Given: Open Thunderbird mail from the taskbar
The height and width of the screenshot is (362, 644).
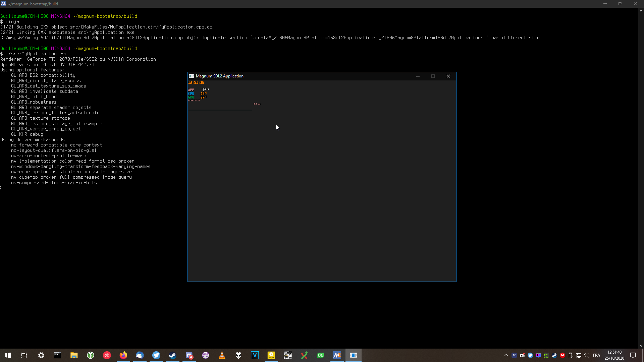Looking at the screenshot, I should click(x=140, y=355).
